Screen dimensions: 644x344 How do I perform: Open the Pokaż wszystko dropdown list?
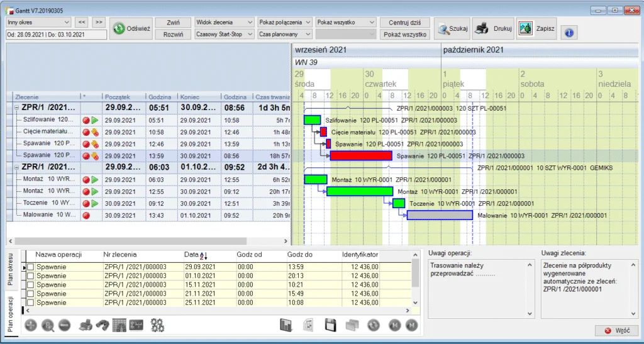coord(346,22)
